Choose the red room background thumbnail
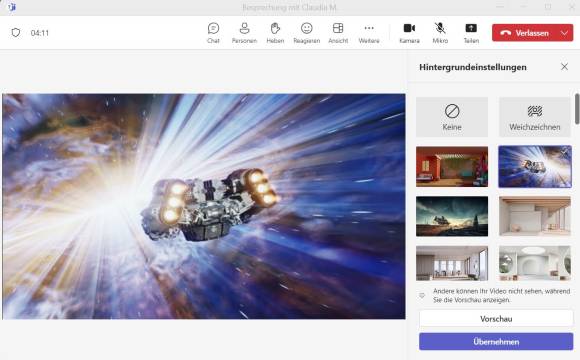 point(452,166)
